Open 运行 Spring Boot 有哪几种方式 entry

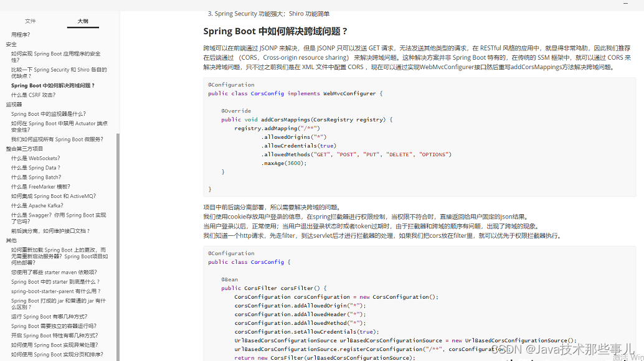(x=49, y=317)
